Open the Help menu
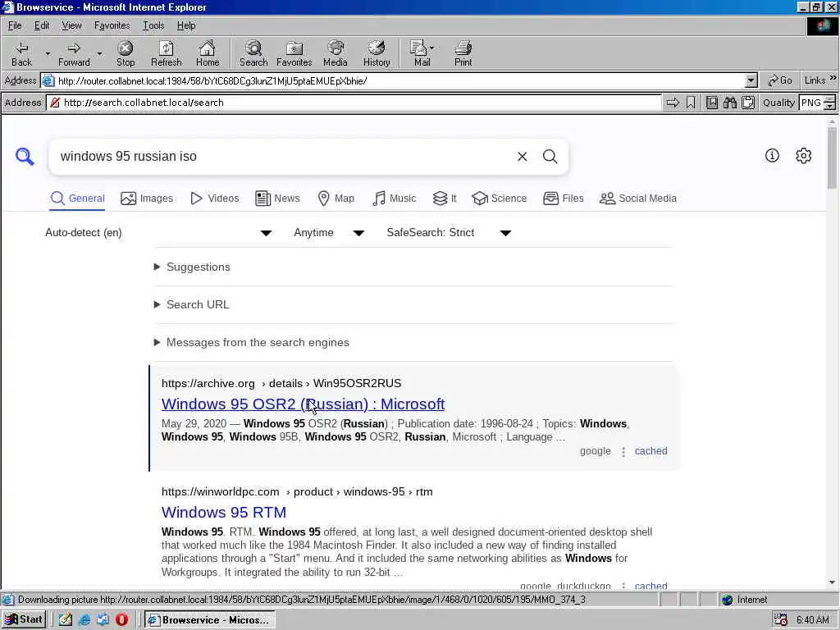The width and height of the screenshot is (840, 630). 186,25
